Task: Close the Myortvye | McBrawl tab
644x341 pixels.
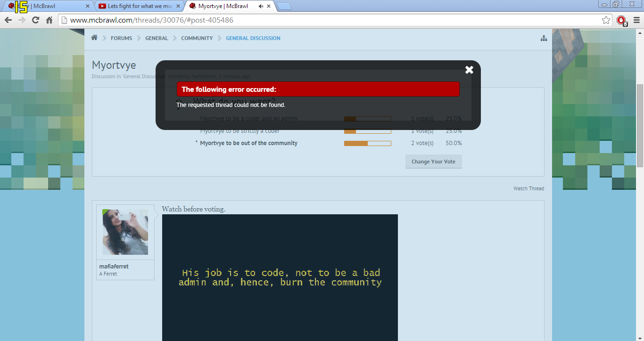Action: (269, 6)
